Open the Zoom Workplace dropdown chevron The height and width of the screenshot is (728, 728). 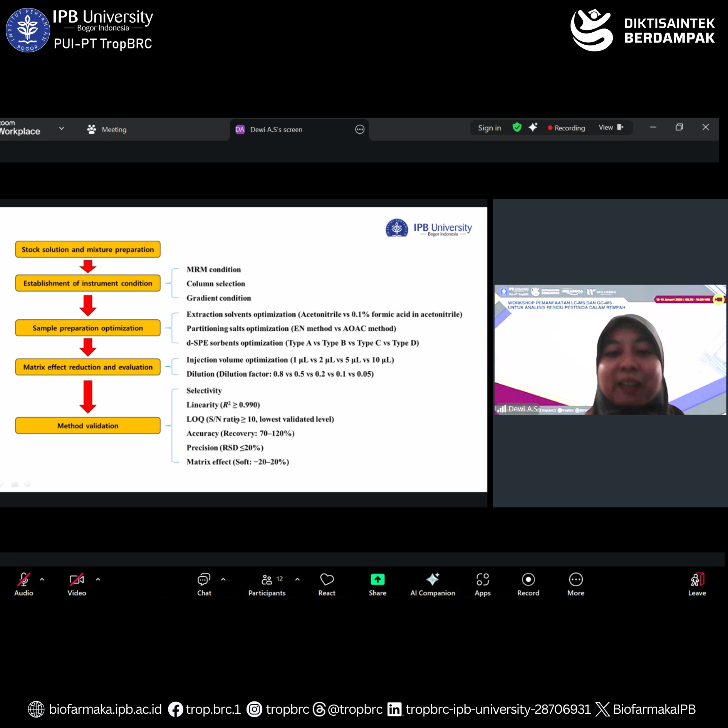tap(61, 129)
